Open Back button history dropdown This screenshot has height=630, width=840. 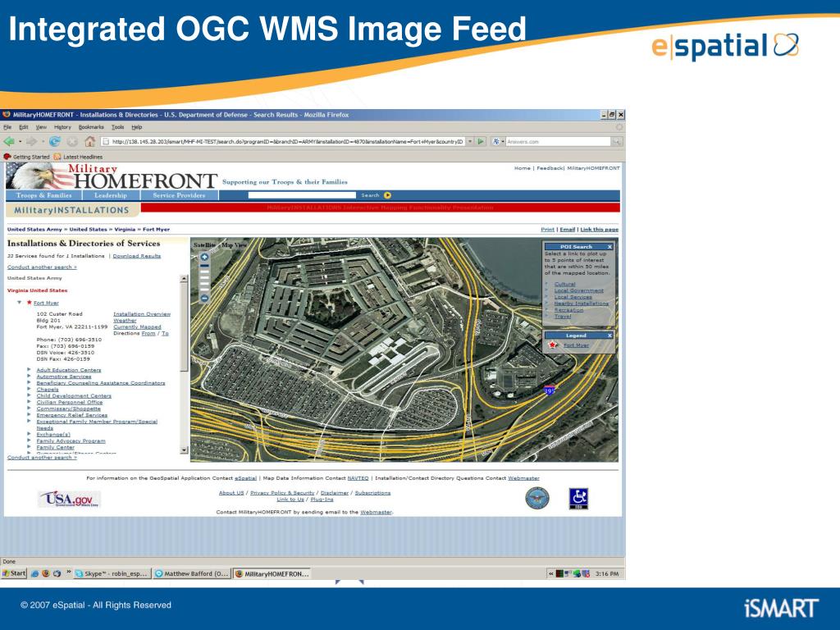20,141
